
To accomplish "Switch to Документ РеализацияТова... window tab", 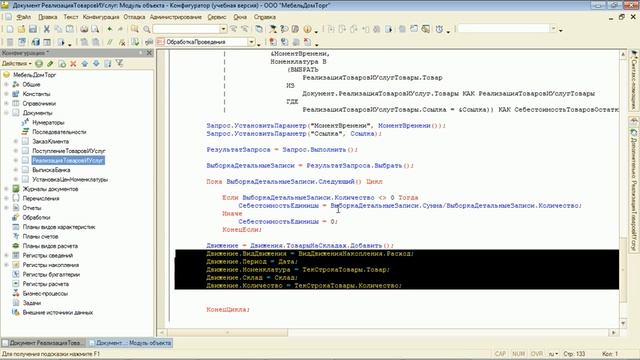I will pos(43,343).
